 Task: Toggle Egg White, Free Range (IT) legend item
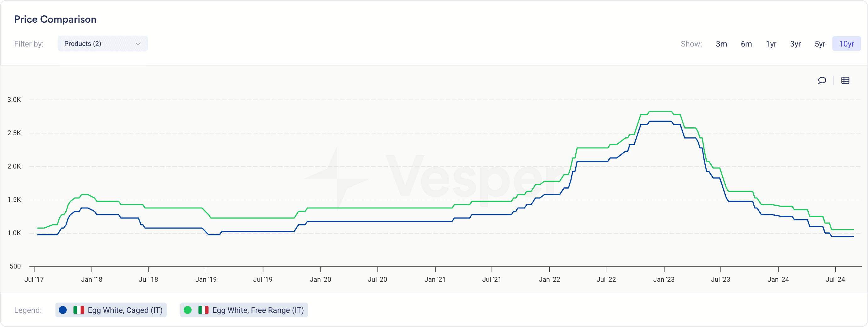click(244, 310)
